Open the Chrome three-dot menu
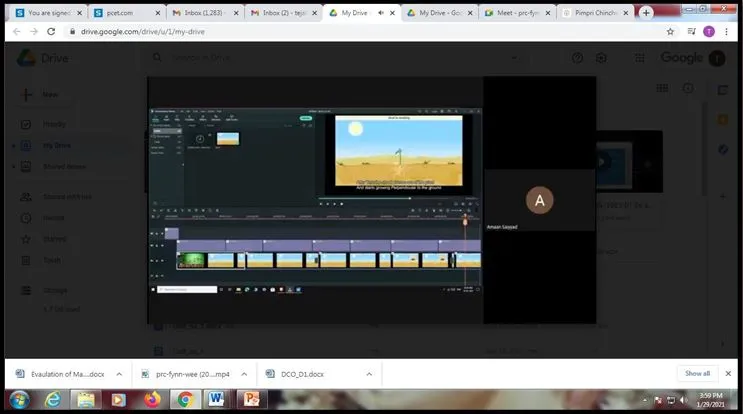This screenshot has height=414, width=743. click(726, 32)
